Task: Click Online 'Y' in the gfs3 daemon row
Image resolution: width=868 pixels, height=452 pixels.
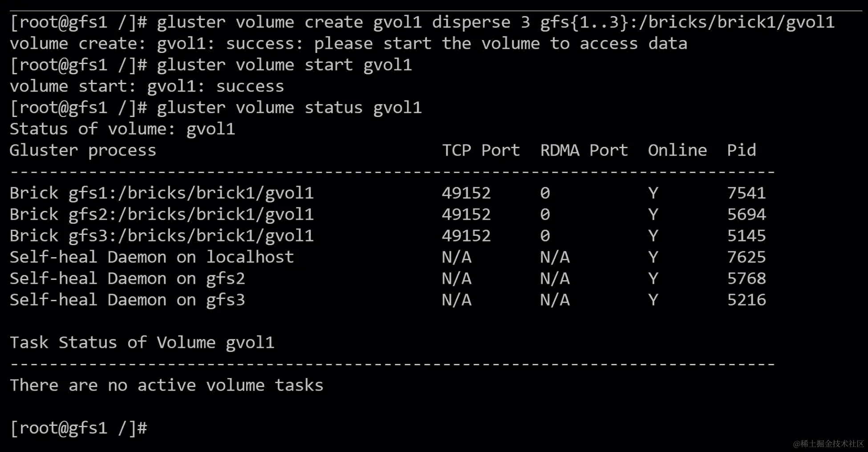Action: tap(653, 300)
